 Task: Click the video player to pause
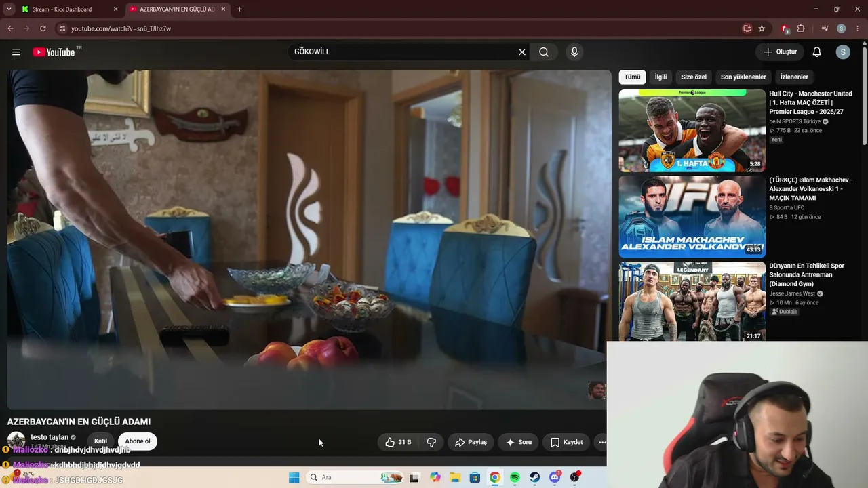coord(309,239)
